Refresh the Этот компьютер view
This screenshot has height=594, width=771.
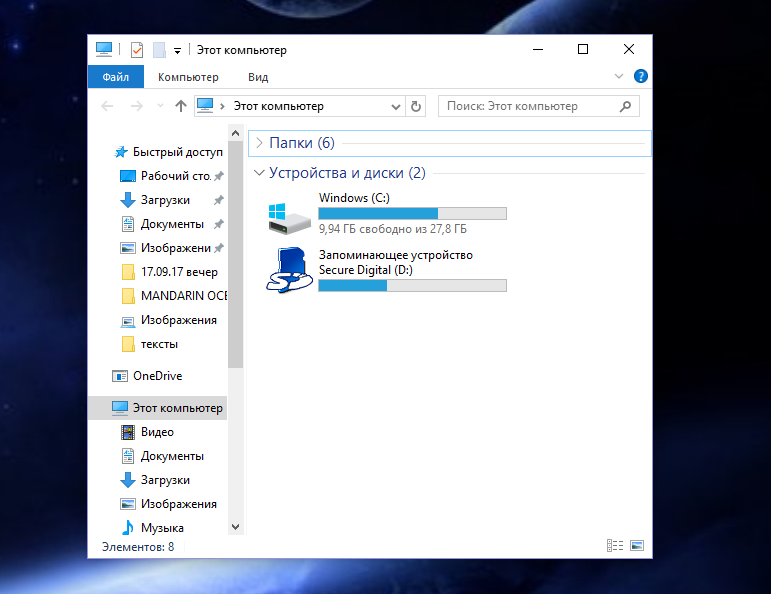[x=415, y=106]
